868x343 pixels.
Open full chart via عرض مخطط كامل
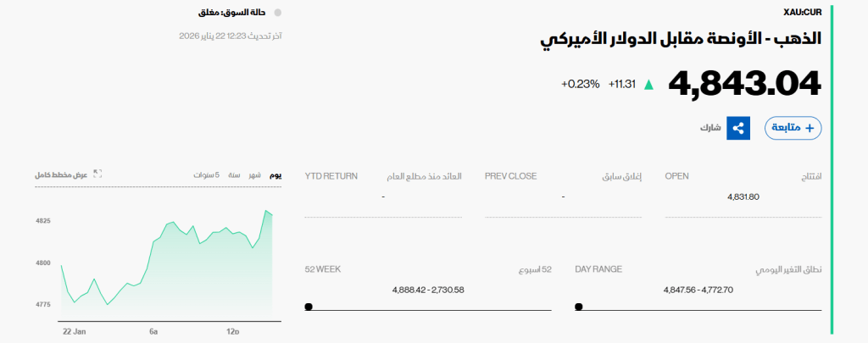pyautogui.click(x=62, y=174)
